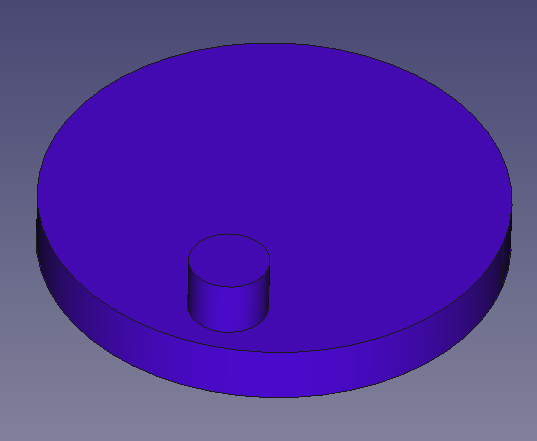Click the light bottom-right corner of viewport background
The image size is (537, 441).
tap(529, 433)
